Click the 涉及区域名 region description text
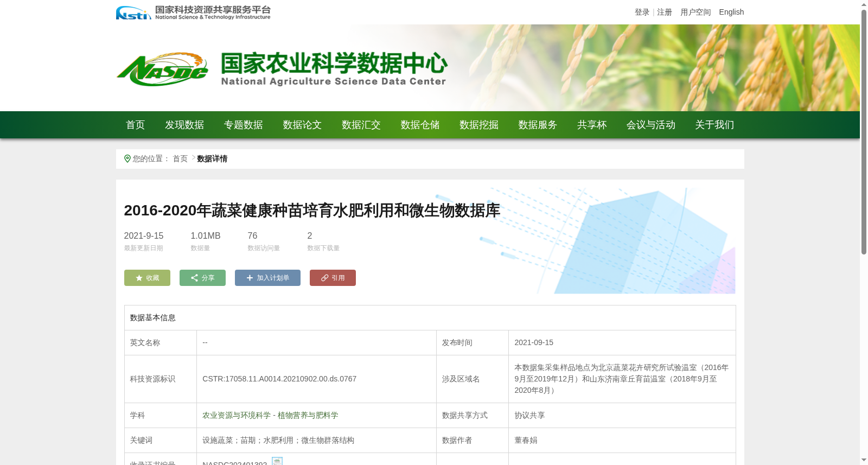Image resolution: width=868 pixels, height=465 pixels. [x=622, y=379]
